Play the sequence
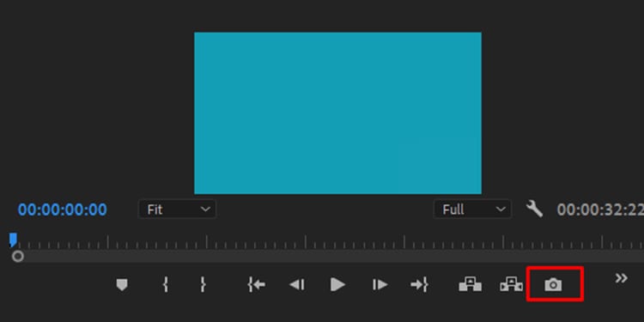 [x=337, y=284]
